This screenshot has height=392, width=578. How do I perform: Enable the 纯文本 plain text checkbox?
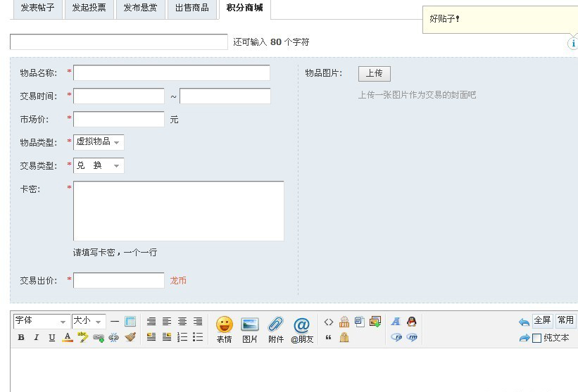(x=537, y=338)
